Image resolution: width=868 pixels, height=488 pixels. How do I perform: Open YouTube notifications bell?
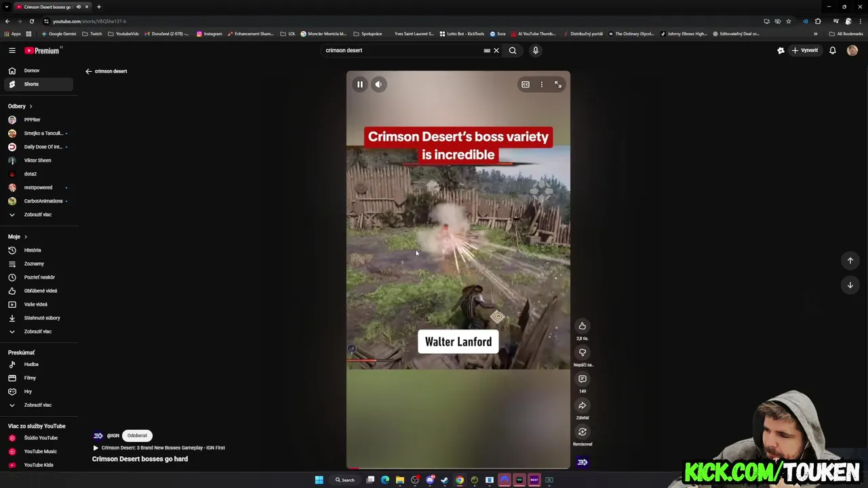click(833, 50)
